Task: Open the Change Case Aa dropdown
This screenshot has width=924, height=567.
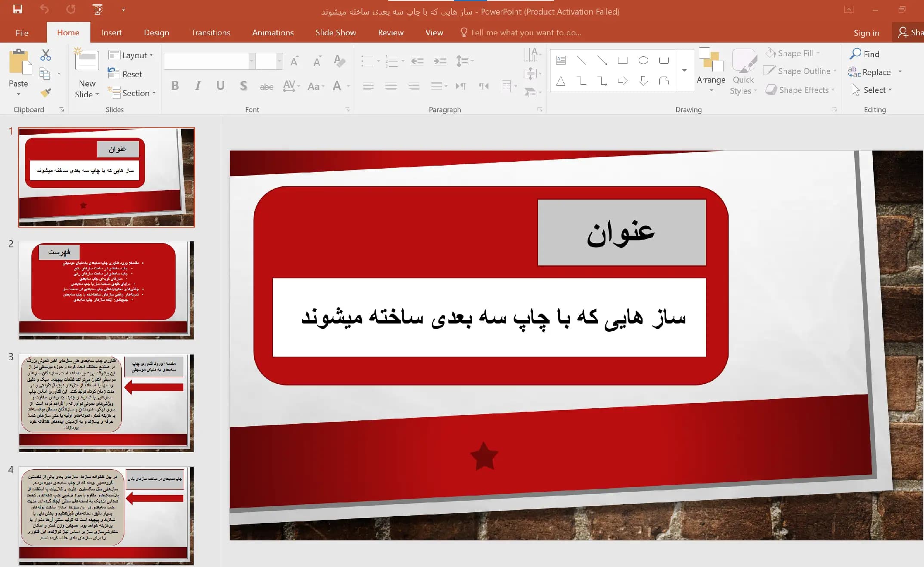Action: (316, 86)
